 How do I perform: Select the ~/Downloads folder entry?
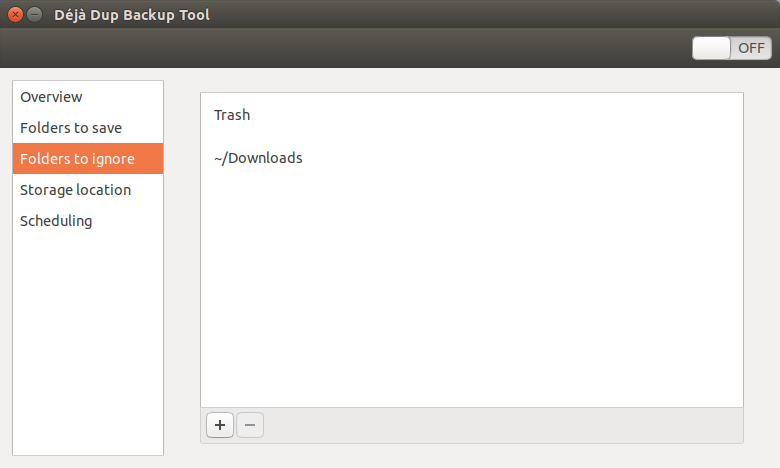point(258,158)
